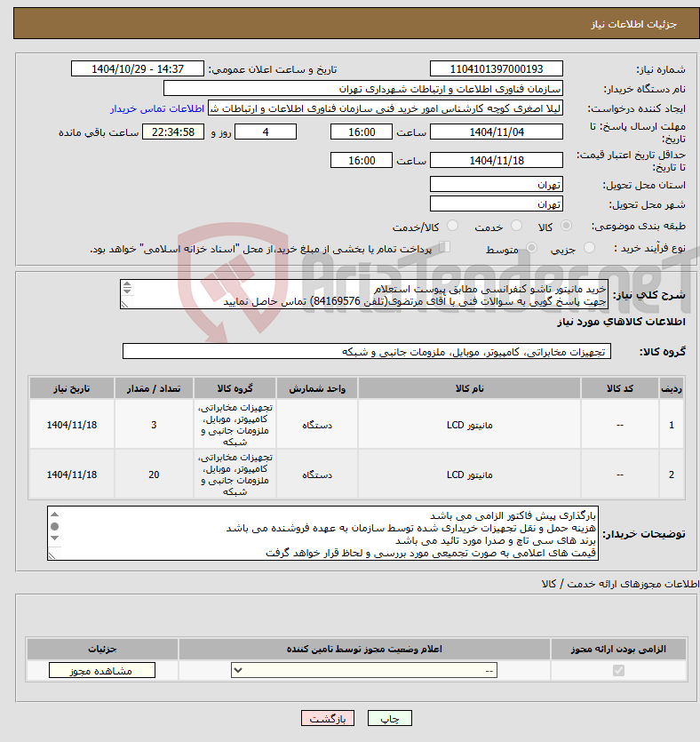
Task: Click the remaining time field 22:34:58
Action: pos(173,132)
